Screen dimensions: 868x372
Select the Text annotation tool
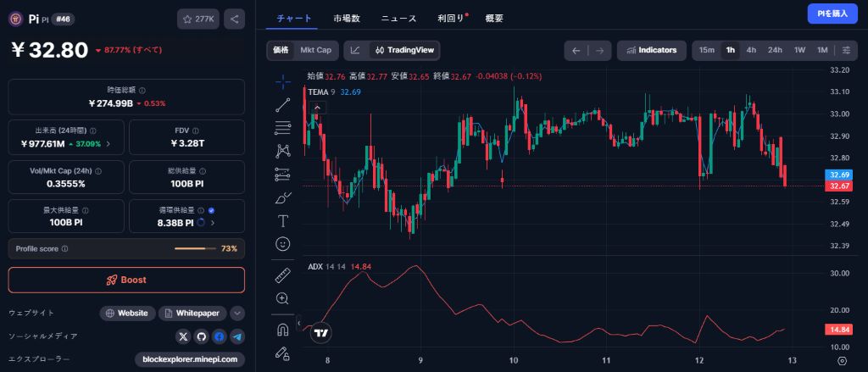[x=283, y=221]
